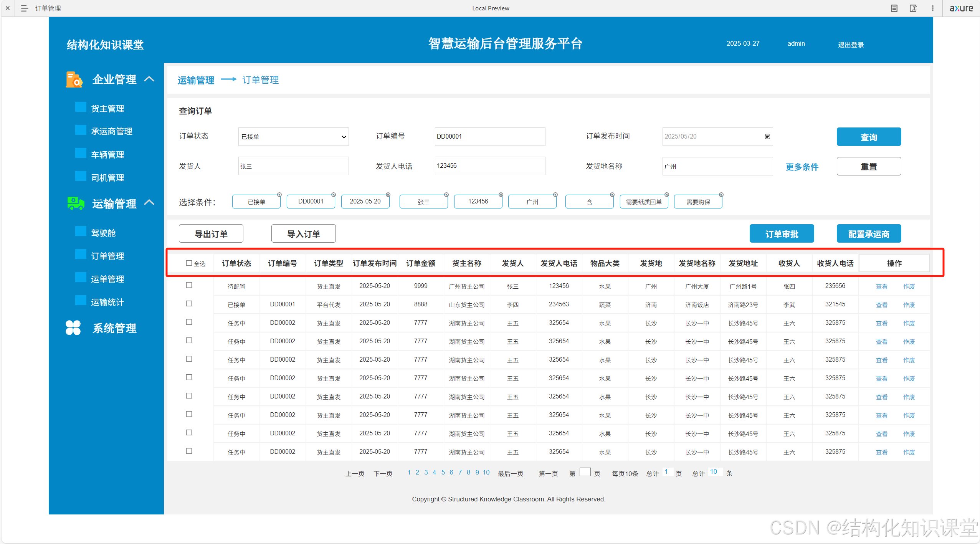Check the checkbox for the 已接单 DD00001 row
This screenshot has width=980, height=544.
(x=189, y=304)
